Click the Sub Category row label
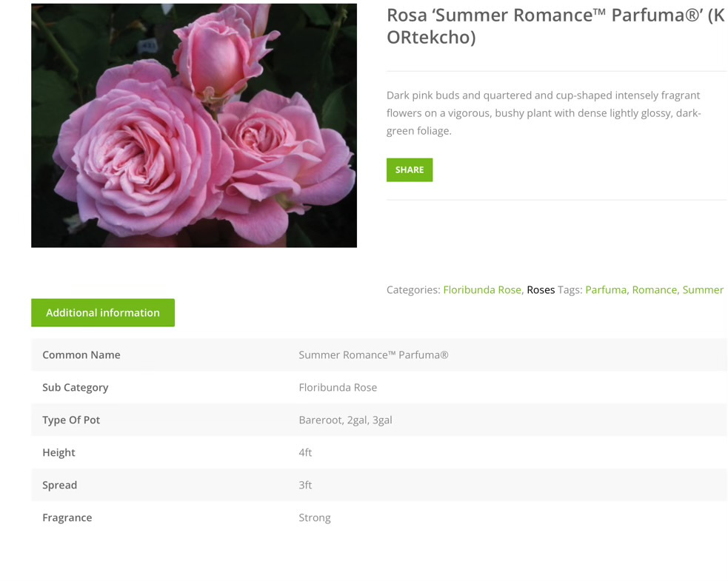 point(76,388)
